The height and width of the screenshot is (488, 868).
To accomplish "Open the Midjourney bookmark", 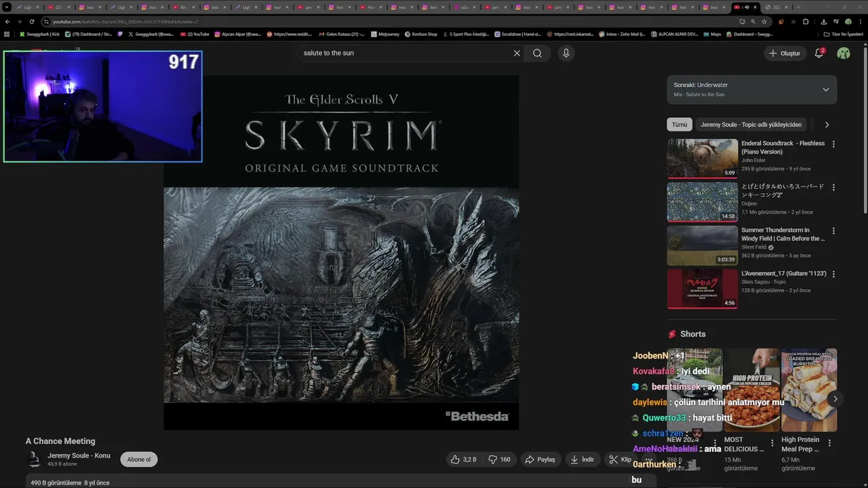I will pyautogui.click(x=385, y=34).
